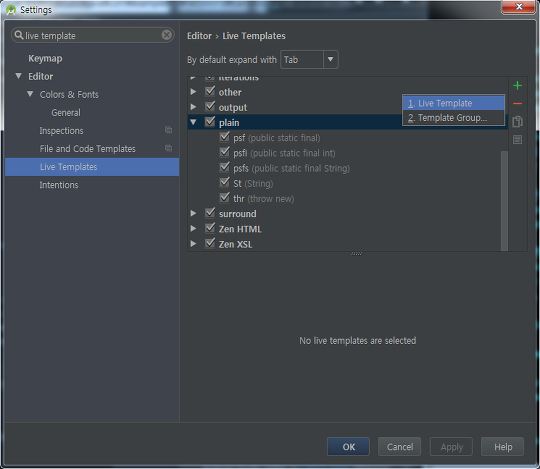Click the magnifier search icon
The width and height of the screenshot is (540, 469).
click(19, 35)
